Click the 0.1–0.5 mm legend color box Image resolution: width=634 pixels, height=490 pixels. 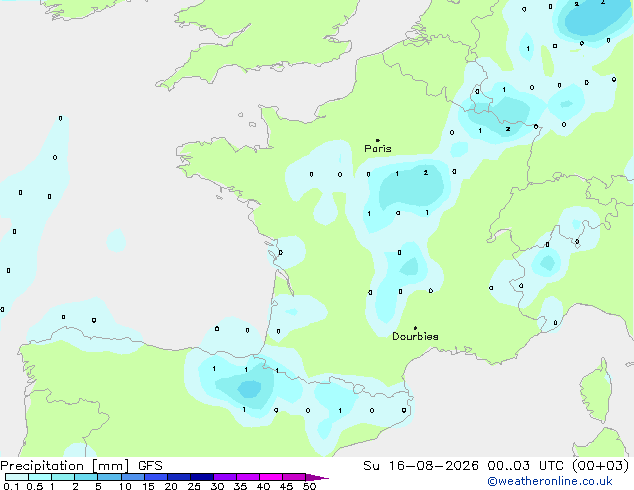pyautogui.click(x=17, y=477)
